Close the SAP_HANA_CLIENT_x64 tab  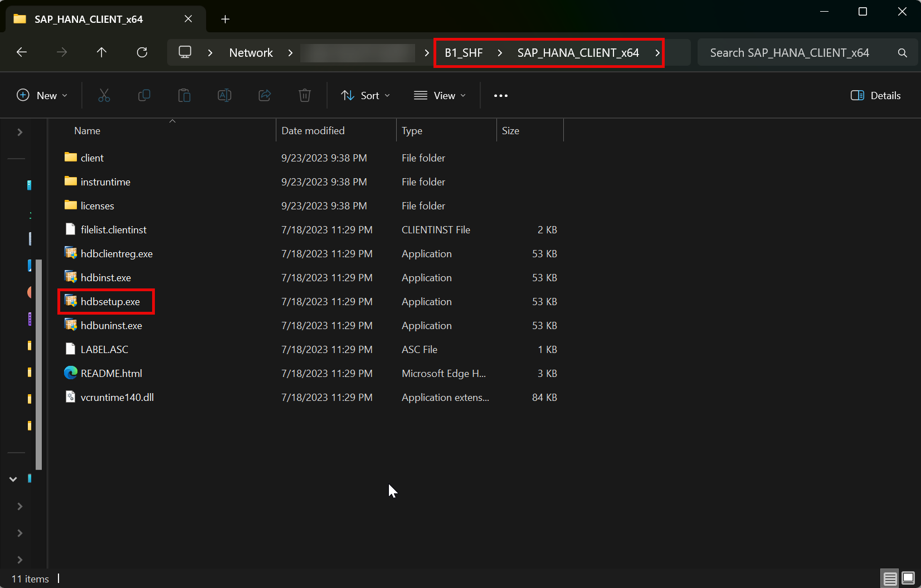(x=188, y=19)
